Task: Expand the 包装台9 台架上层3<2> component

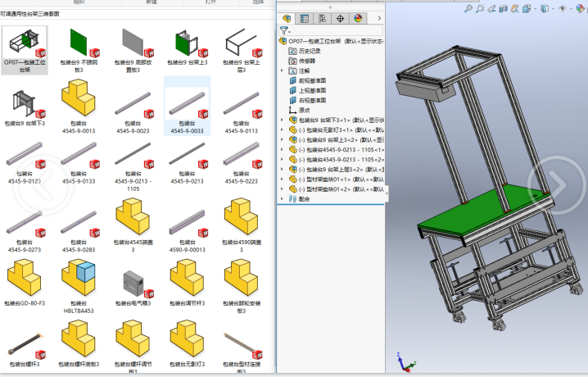Action: 282,169
